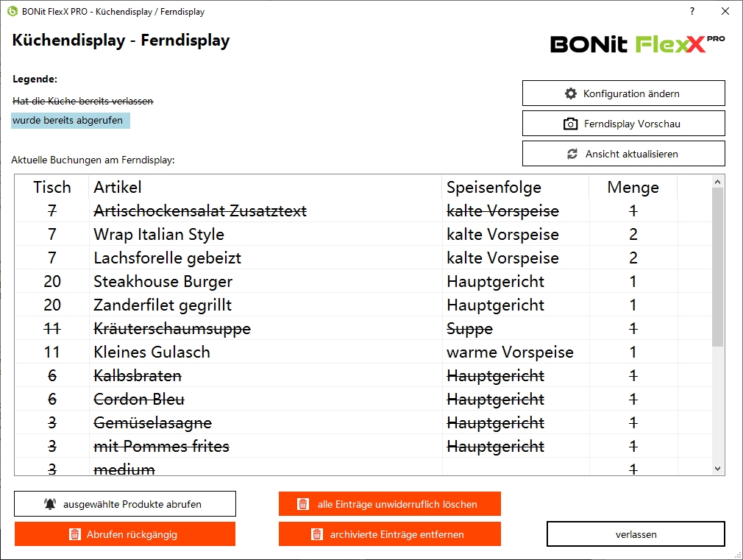Click the bell icon to call products
Screen dimensions: 743x560
pos(50,504)
